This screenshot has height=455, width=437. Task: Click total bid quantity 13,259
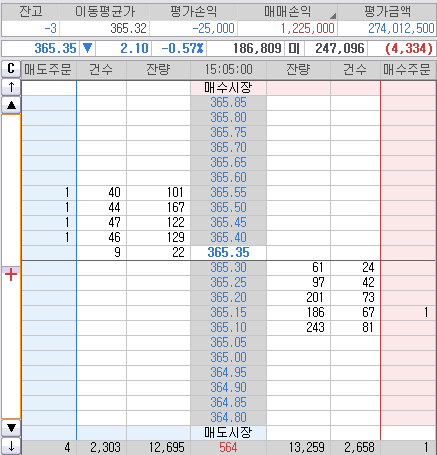[298, 447]
